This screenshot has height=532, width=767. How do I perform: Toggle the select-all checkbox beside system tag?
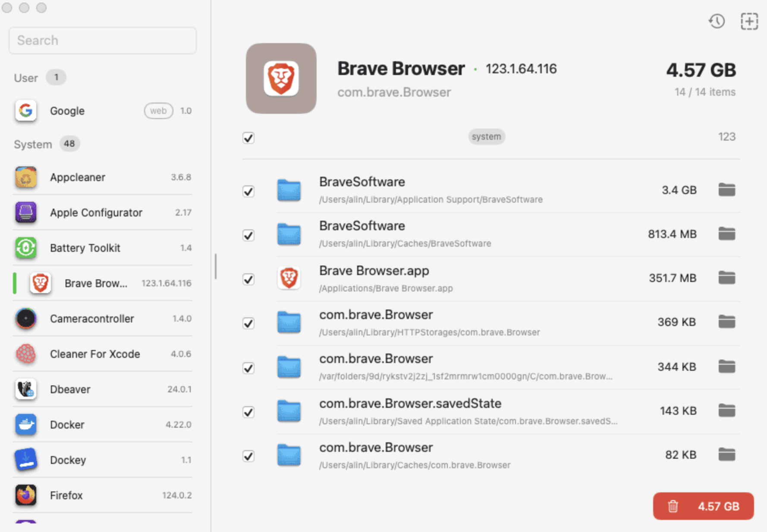point(248,138)
